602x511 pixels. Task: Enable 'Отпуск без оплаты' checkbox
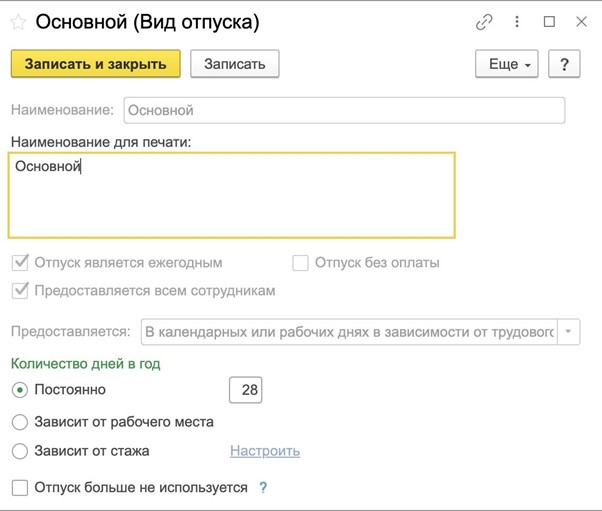pyautogui.click(x=300, y=263)
